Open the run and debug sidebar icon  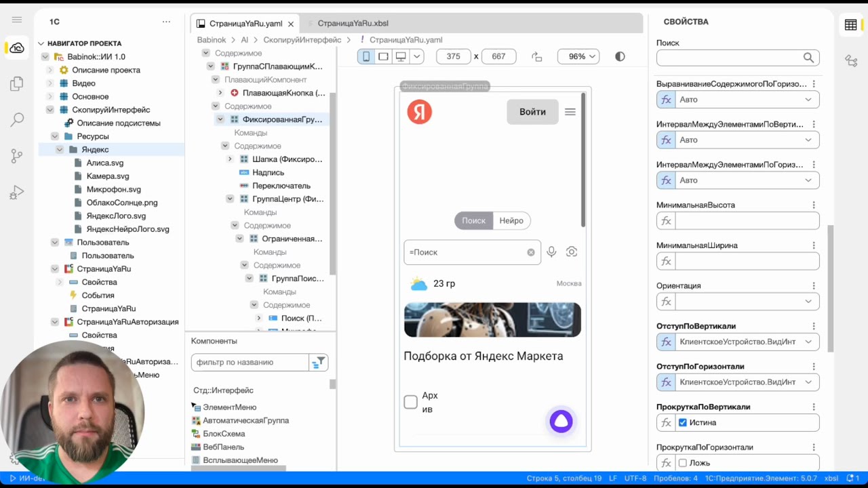pos(17,193)
